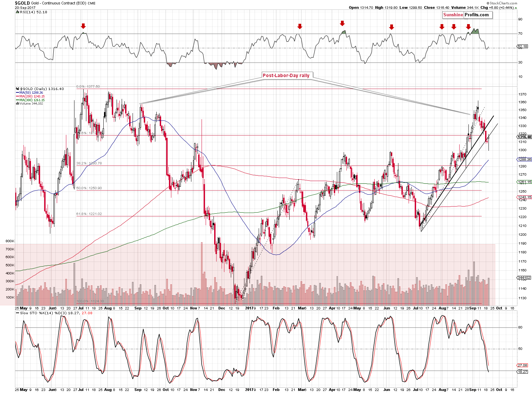Click the 1316.40 last-price tag on price axis

[x=524, y=137]
